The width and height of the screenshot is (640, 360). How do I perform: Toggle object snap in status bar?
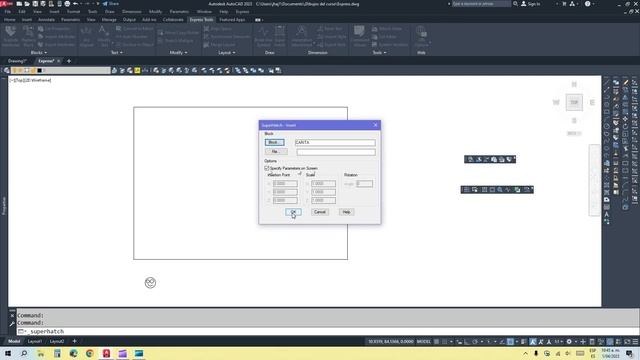click(x=510, y=342)
